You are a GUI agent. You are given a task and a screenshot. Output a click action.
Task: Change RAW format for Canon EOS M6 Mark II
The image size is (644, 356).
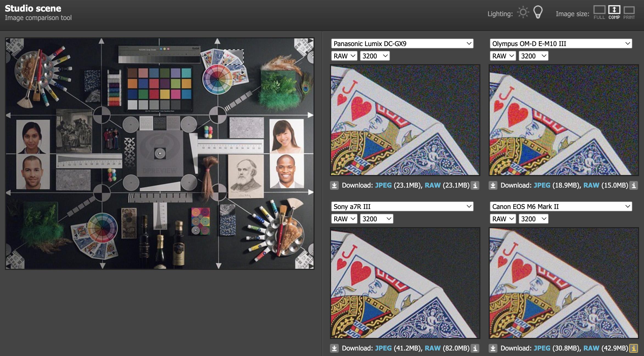coord(503,219)
